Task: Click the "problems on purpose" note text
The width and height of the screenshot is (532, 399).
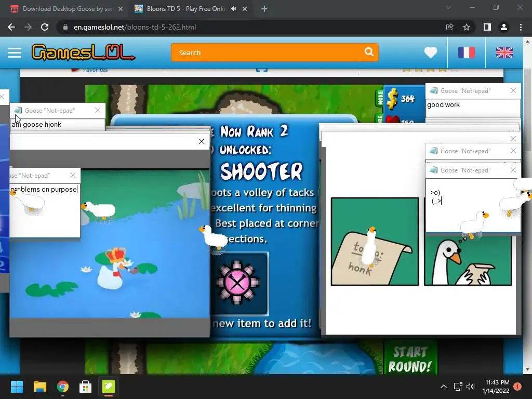Action: click(x=44, y=189)
